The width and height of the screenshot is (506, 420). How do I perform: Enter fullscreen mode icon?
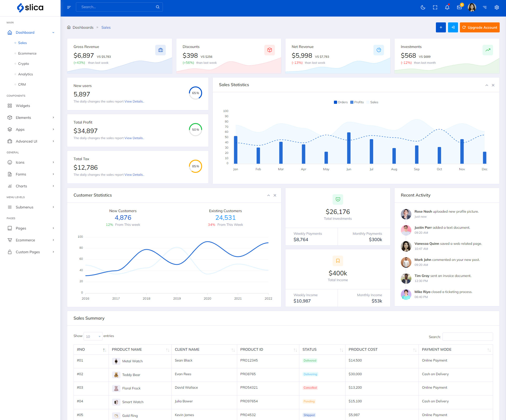[x=435, y=7]
